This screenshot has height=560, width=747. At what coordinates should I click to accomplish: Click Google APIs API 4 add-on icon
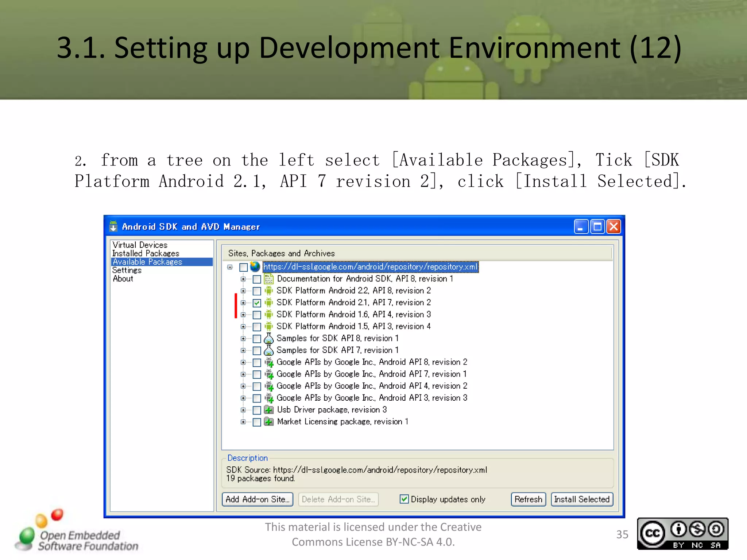point(269,386)
